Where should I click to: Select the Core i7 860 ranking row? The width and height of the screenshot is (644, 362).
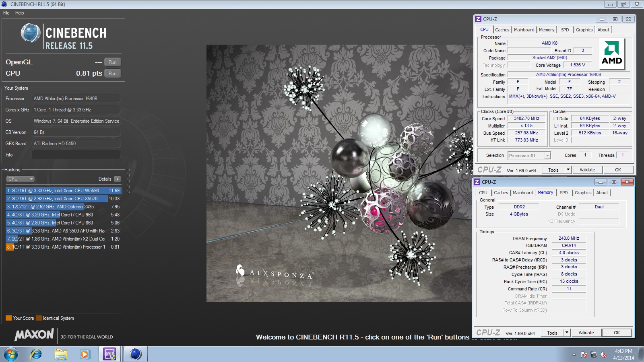coord(64,223)
